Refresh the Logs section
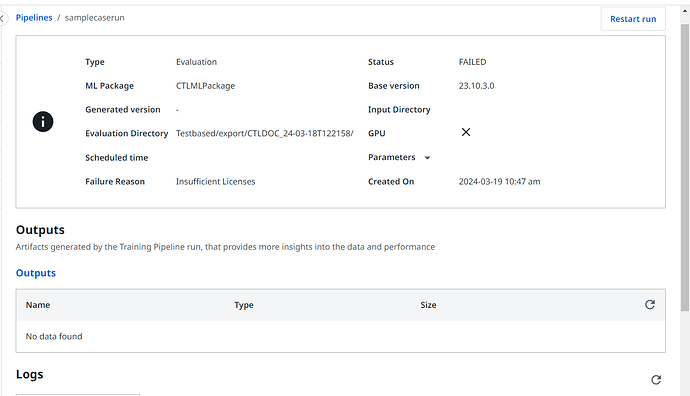The image size is (690, 396). (x=656, y=380)
